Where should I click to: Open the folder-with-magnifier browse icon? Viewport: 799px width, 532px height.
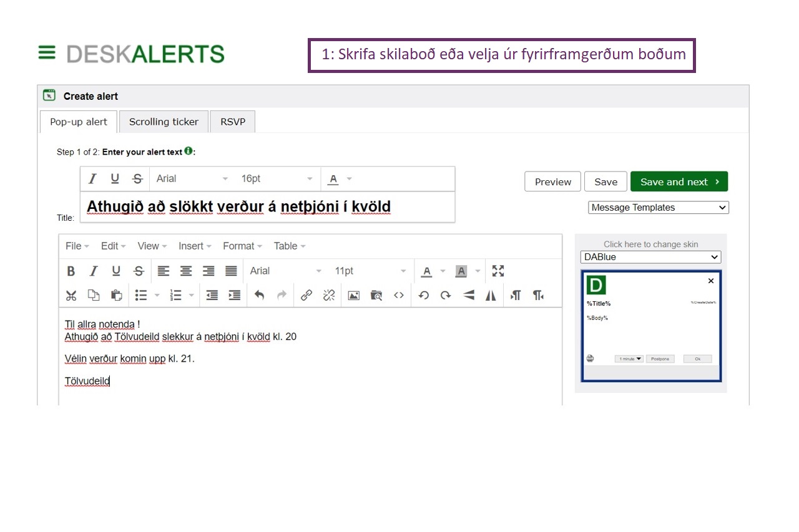pos(376,296)
